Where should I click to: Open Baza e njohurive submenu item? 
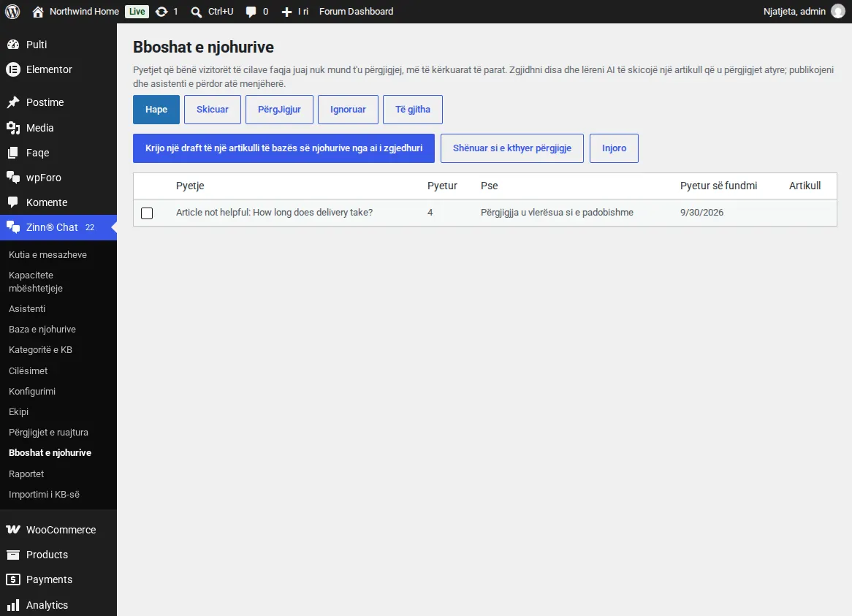[x=42, y=329]
